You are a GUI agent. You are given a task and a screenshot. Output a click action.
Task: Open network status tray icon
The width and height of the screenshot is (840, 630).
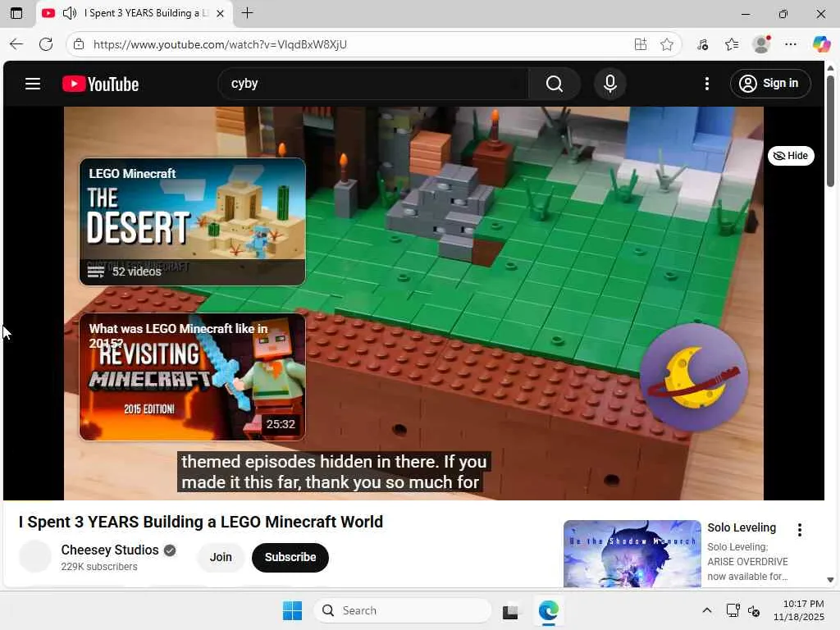pos(733,610)
